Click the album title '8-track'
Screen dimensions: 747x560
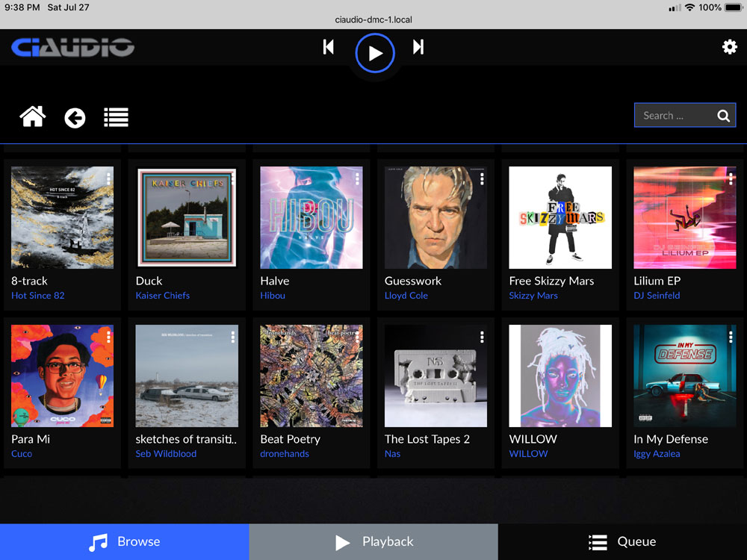click(x=30, y=281)
